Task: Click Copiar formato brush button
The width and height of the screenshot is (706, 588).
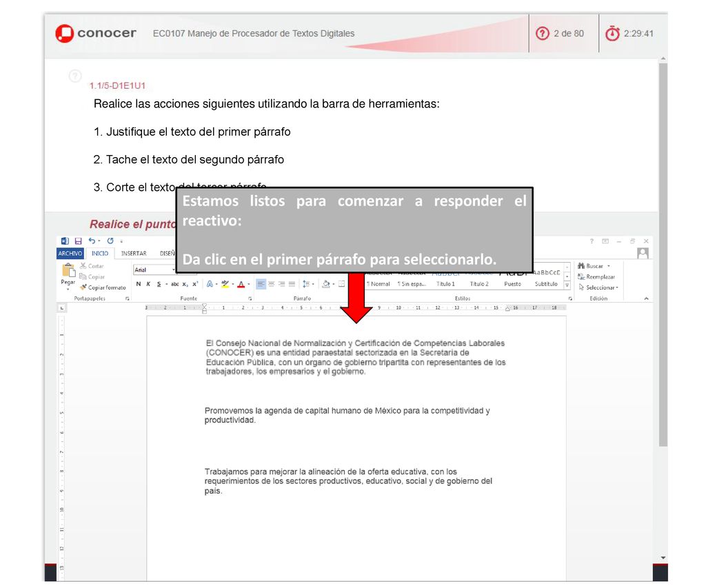Action: tap(103, 287)
